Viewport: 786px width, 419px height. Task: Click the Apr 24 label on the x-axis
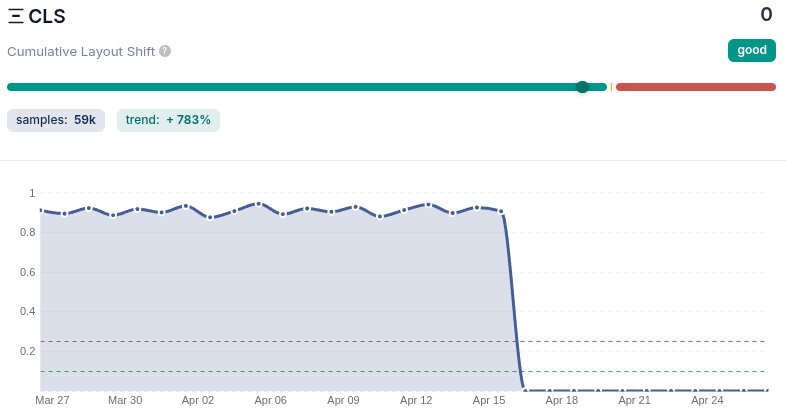point(707,400)
